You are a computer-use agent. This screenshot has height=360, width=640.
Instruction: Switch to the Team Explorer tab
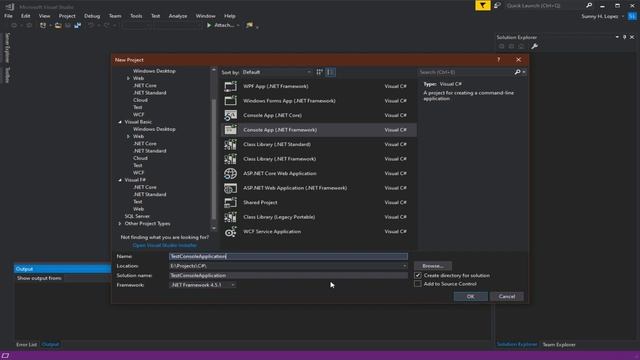[x=559, y=344]
